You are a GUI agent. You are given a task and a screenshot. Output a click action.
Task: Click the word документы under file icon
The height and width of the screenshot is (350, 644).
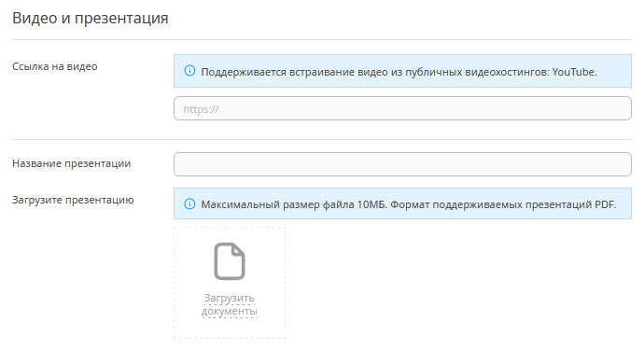click(x=230, y=312)
